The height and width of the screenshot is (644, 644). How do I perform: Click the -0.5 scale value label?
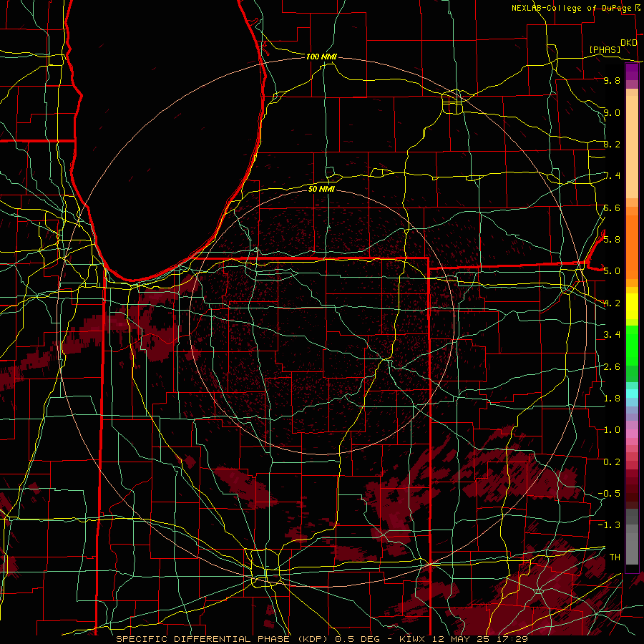[x=610, y=494]
